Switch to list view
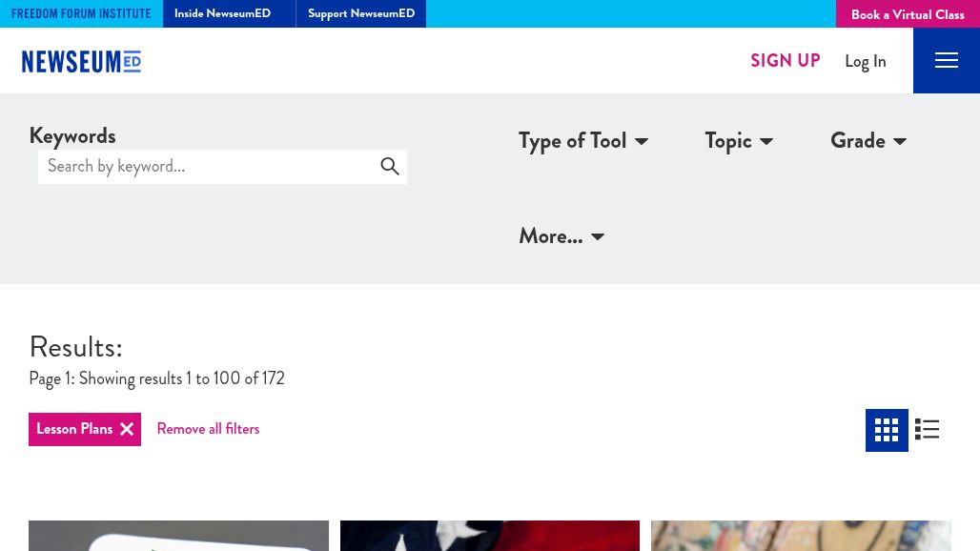 click(927, 430)
